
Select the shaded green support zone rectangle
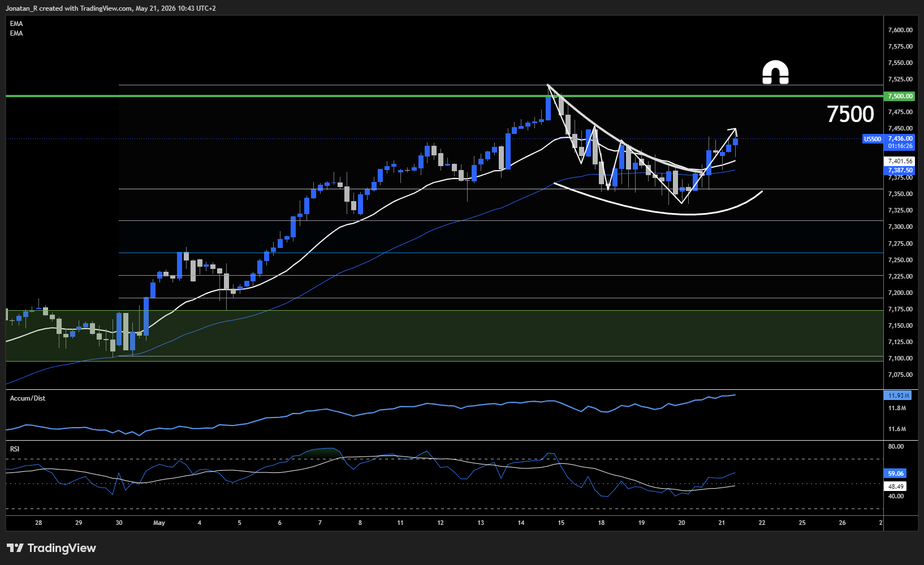pos(444,336)
